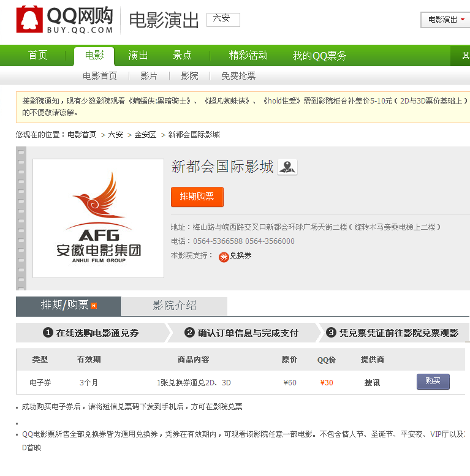Click 电影首页 in the breadcrumb
The height and width of the screenshot is (476, 470).
[81, 135]
